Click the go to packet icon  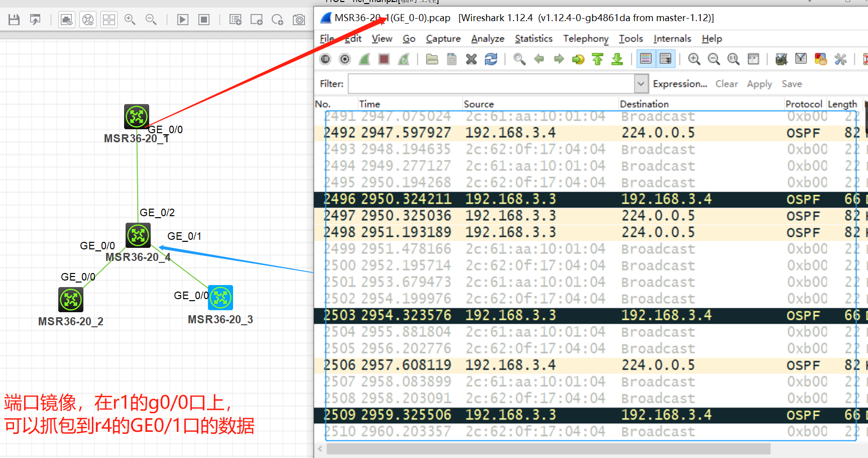point(578,59)
